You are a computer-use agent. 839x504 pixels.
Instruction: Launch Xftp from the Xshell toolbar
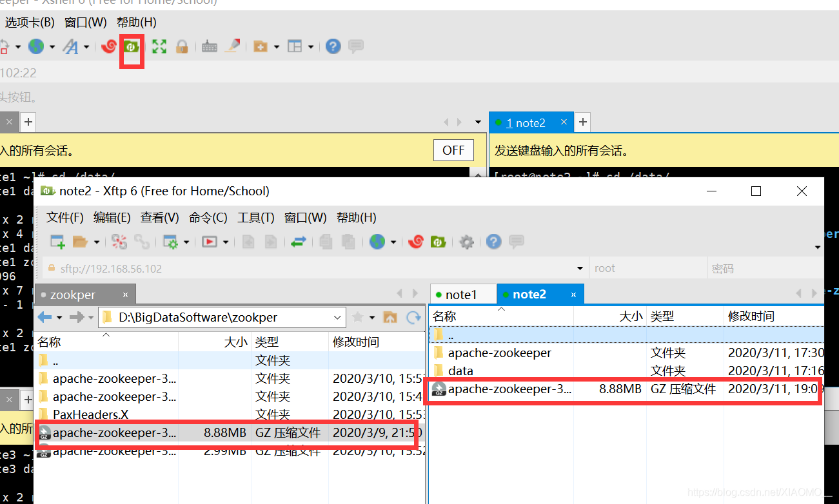point(132,46)
